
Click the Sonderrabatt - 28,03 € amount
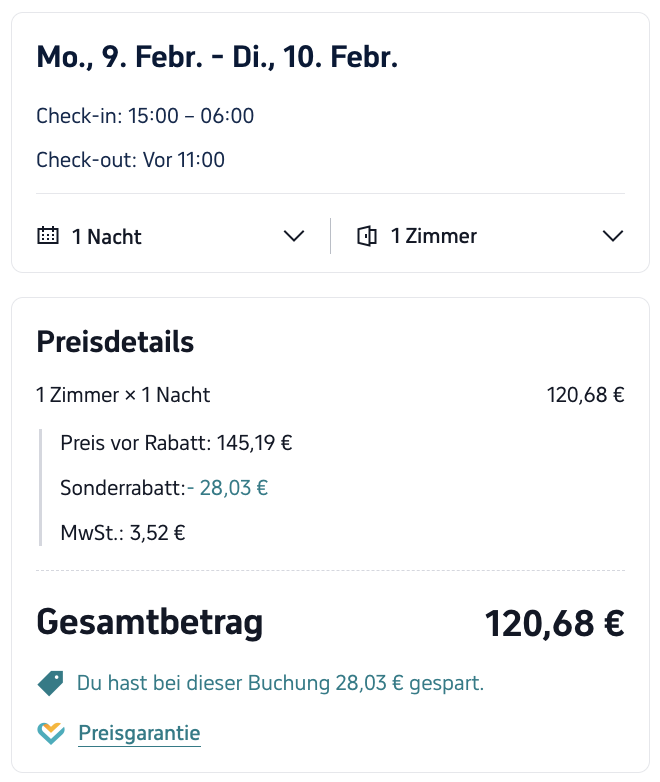227,488
